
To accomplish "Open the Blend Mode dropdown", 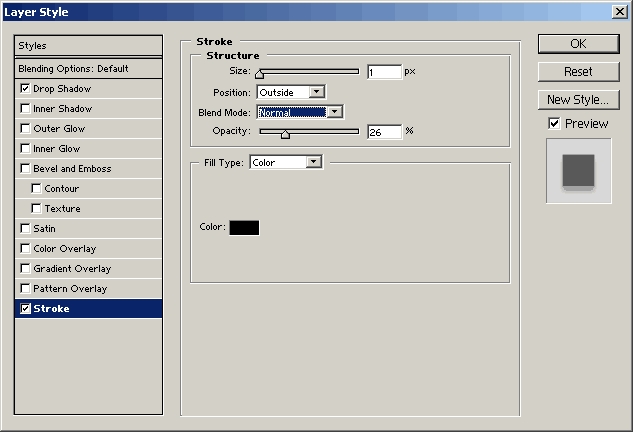I will pyautogui.click(x=300, y=112).
